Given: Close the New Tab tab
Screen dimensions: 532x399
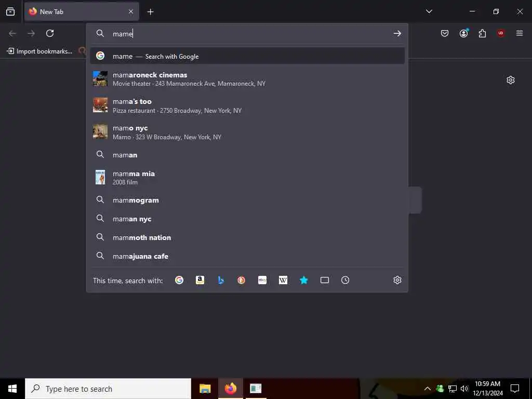Looking at the screenshot, I should (x=130, y=11).
